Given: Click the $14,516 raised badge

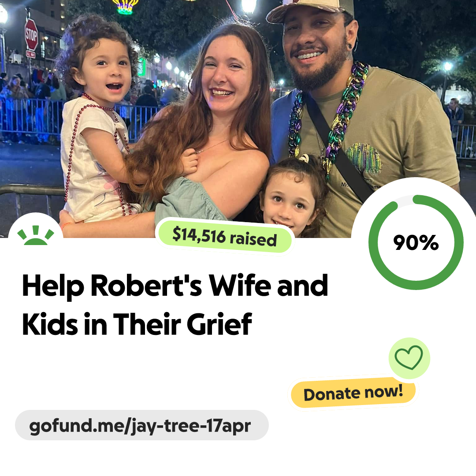Looking at the screenshot, I should point(224,237).
